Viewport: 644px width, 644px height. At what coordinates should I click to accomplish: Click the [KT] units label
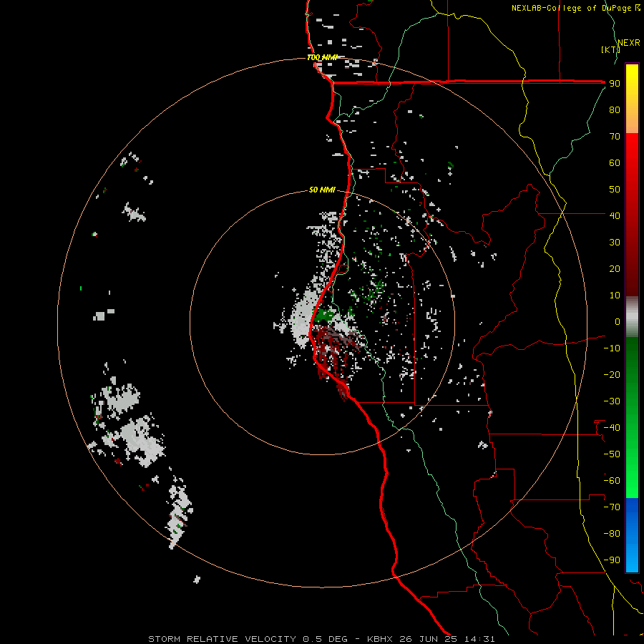[610, 49]
